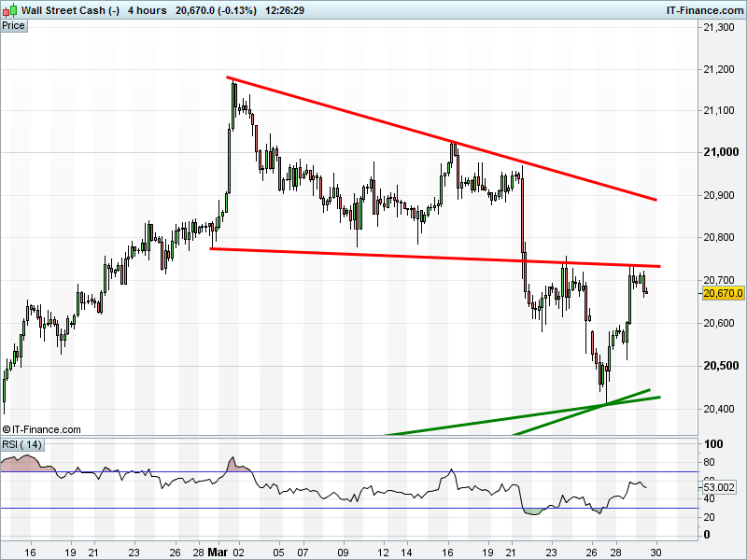Click the 20,900 price axis label
747x560 pixels.
coord(719,195)
